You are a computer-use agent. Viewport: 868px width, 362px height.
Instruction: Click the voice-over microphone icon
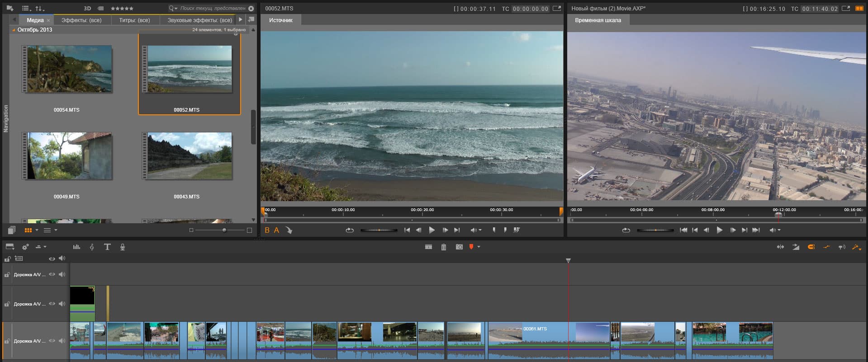pyautogui.click(x=122, y=247)
